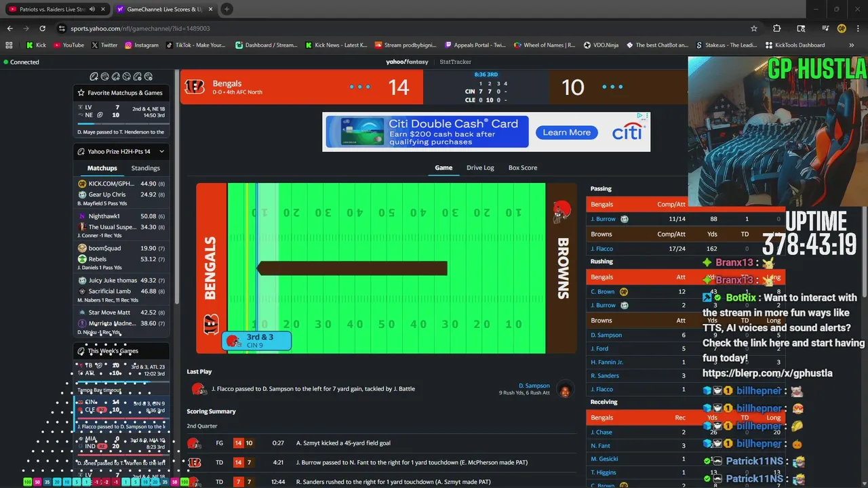Open the Twitter bookmark
Viewport: 868px width, 488px height.
coord(104,45)
